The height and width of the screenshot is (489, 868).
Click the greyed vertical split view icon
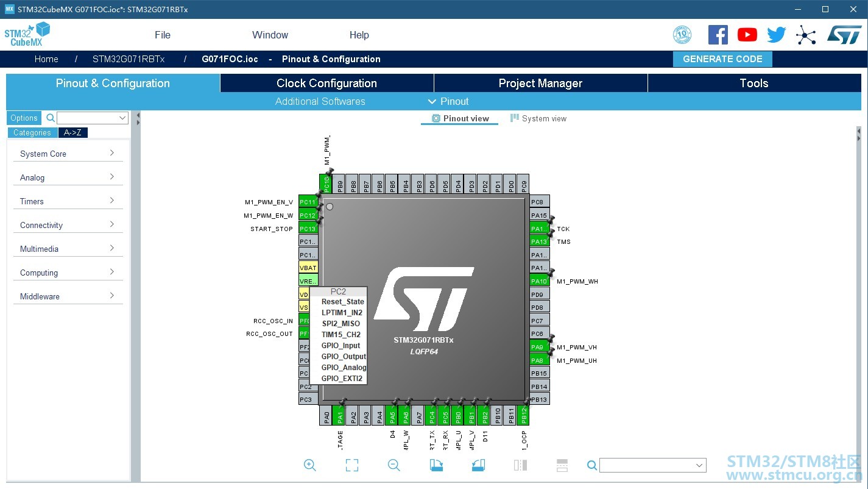tap(520, 465)
